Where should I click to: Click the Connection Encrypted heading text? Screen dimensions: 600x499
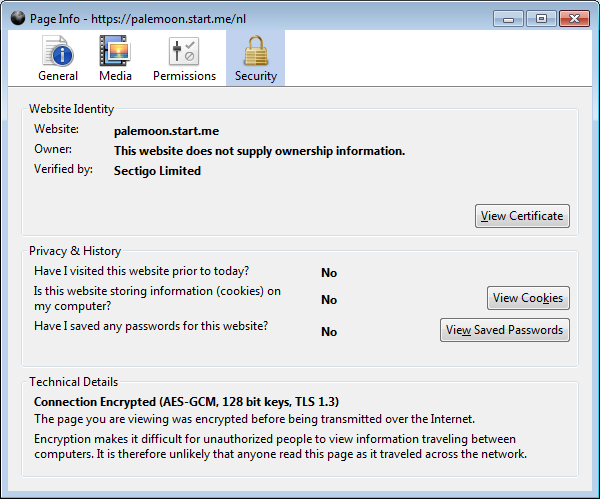pyautogui.click(x=186, y=402)
